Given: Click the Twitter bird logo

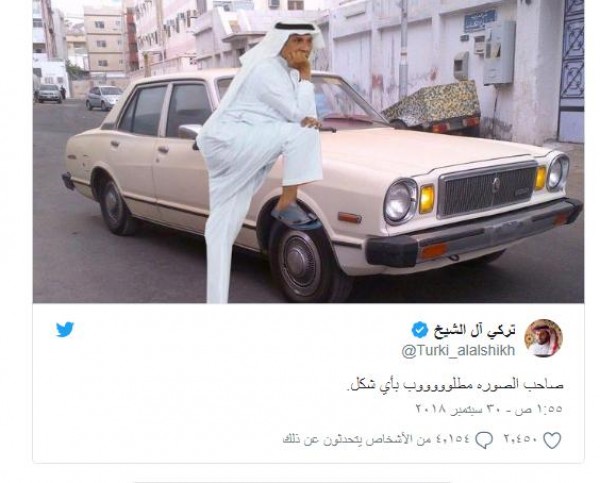Looking at the screenshot, I should tap(65, 330).
